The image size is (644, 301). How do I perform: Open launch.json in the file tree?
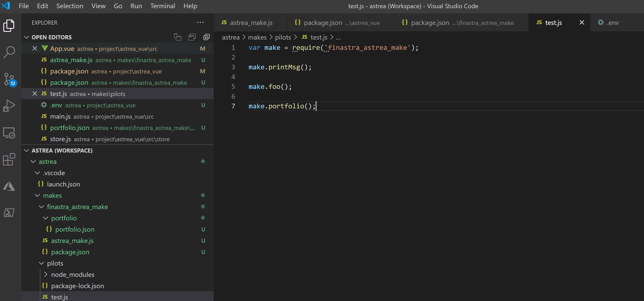pos(63,184)
